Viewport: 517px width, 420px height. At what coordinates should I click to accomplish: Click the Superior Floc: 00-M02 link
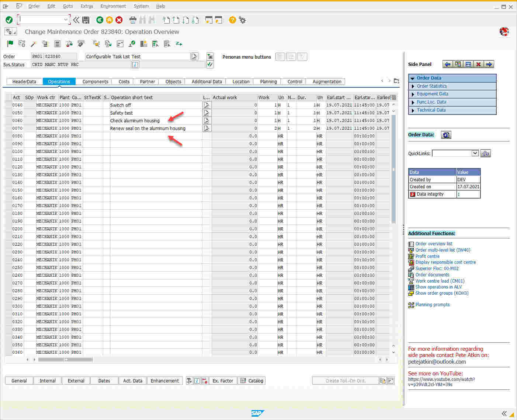pyautogui.click(x=437, y=269)
